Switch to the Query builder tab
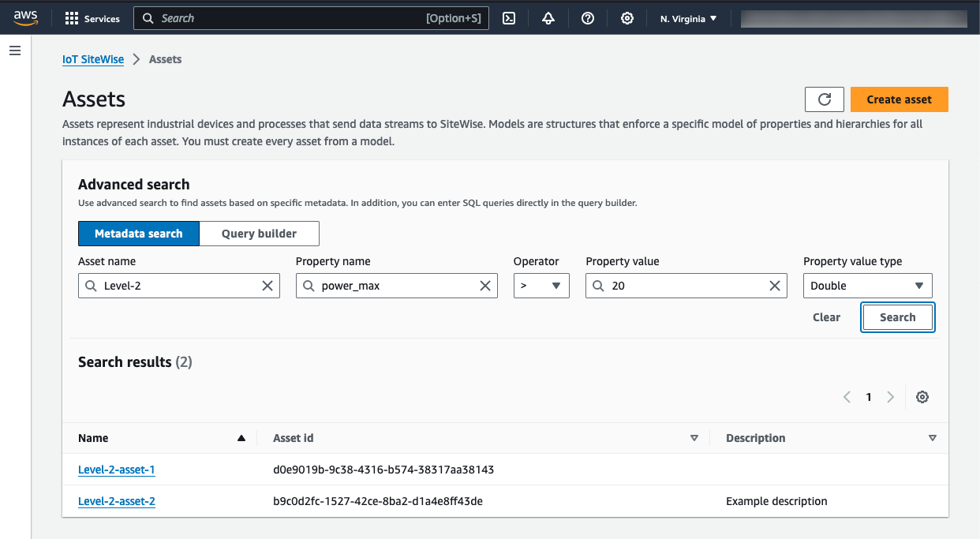This screenshot has width=980, height=539. coord(259,234)
